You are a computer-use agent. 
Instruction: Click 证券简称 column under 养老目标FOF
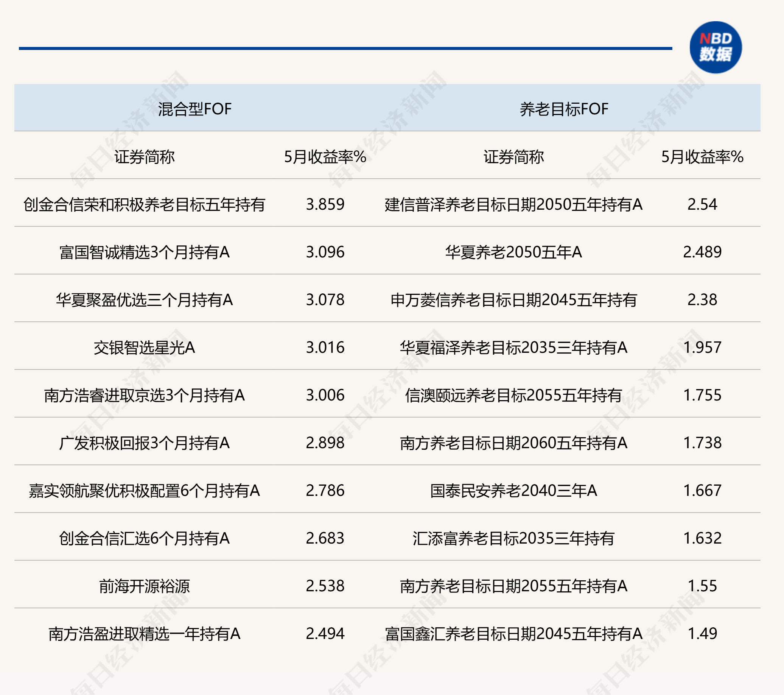coord(513,157)
